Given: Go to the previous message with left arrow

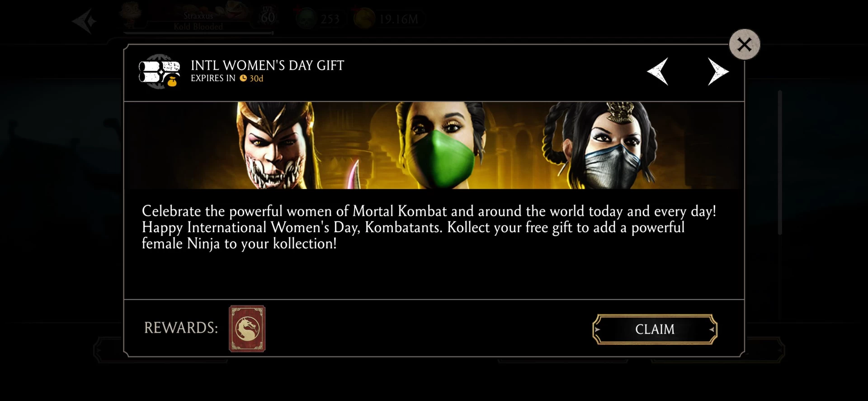Looking at the screenshot, I should 658,72.
